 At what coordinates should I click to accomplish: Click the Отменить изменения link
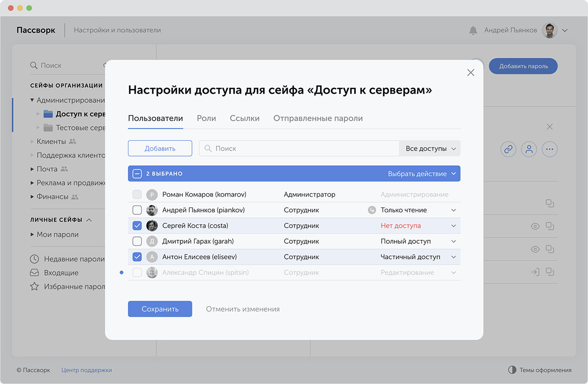[x=243, y=309]
